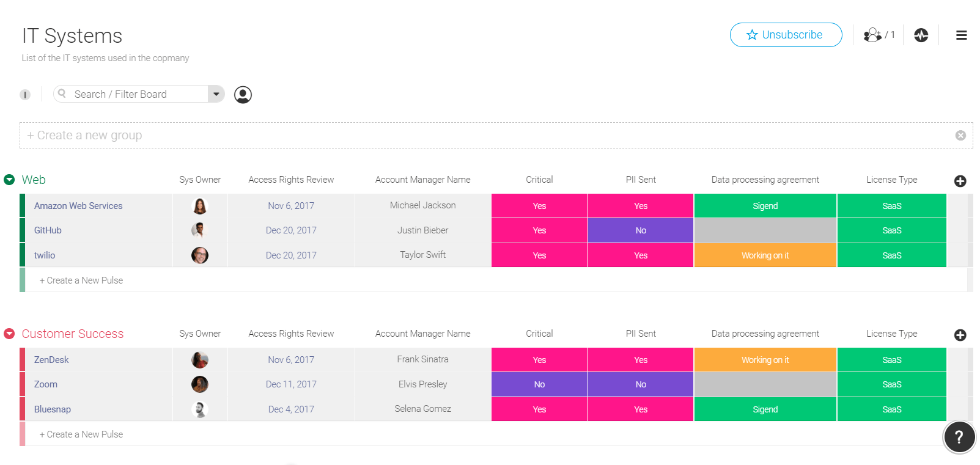Click Customer Success License Type header
The height and width of the screenshot is (465, 980).
892,334
